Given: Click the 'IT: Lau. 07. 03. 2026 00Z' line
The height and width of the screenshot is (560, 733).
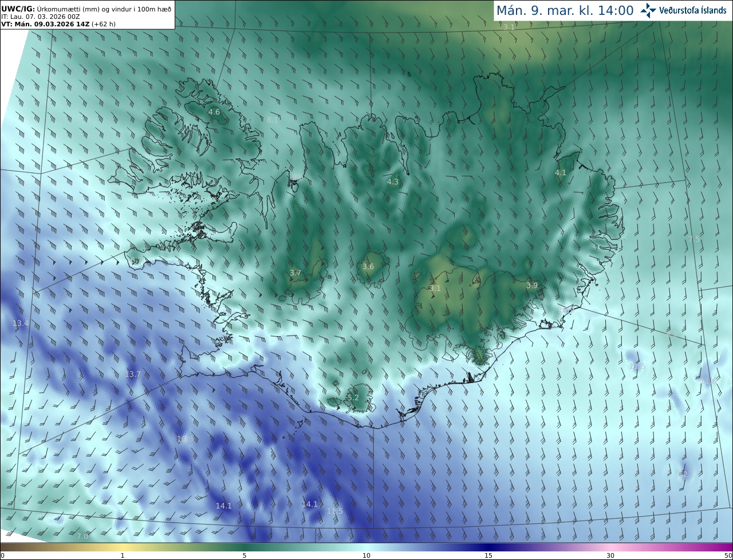Looking at the screenshot, I should 40,17.
